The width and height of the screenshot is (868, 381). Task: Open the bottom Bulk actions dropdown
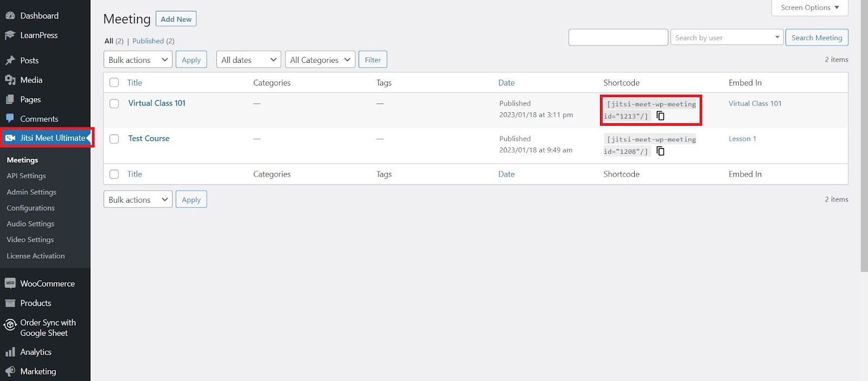[x=138, y=199]
